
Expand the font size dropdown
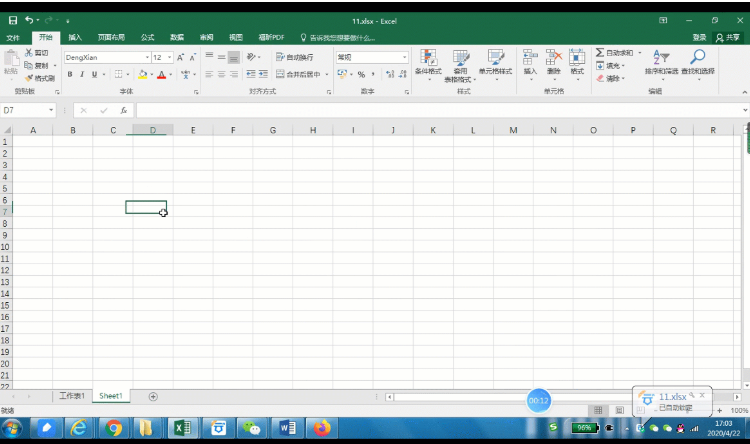(x=170, y=58)
